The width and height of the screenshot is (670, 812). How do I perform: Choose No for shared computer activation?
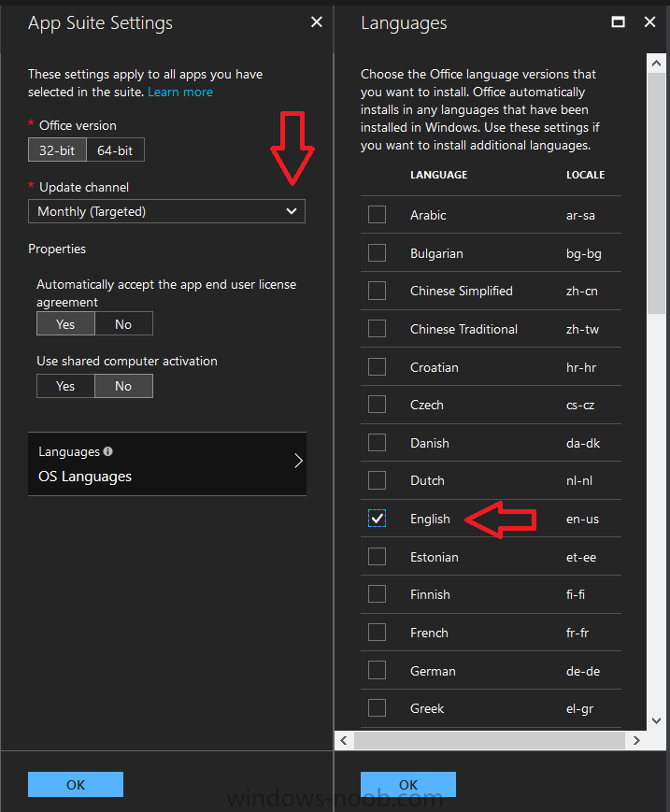(123, 386)
